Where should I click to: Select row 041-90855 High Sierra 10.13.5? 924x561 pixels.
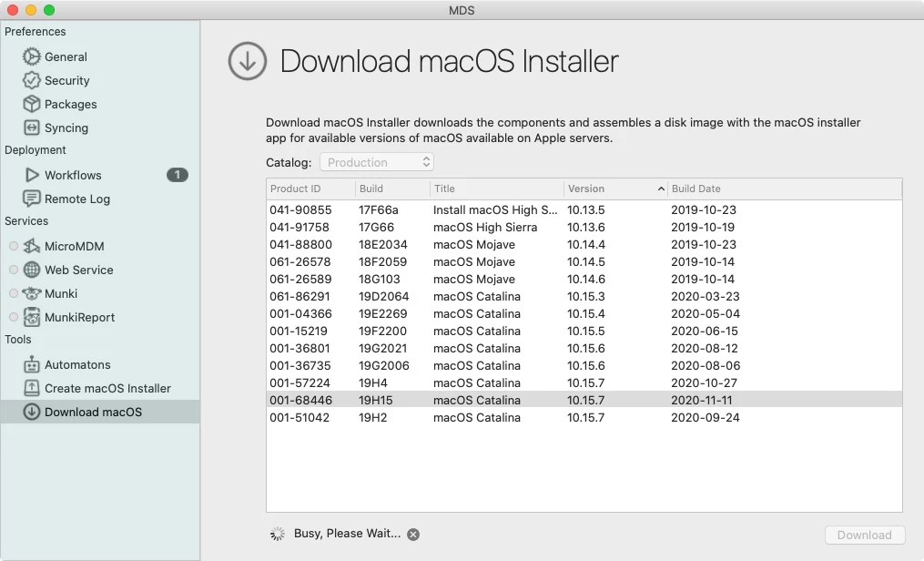click(584, 209)
